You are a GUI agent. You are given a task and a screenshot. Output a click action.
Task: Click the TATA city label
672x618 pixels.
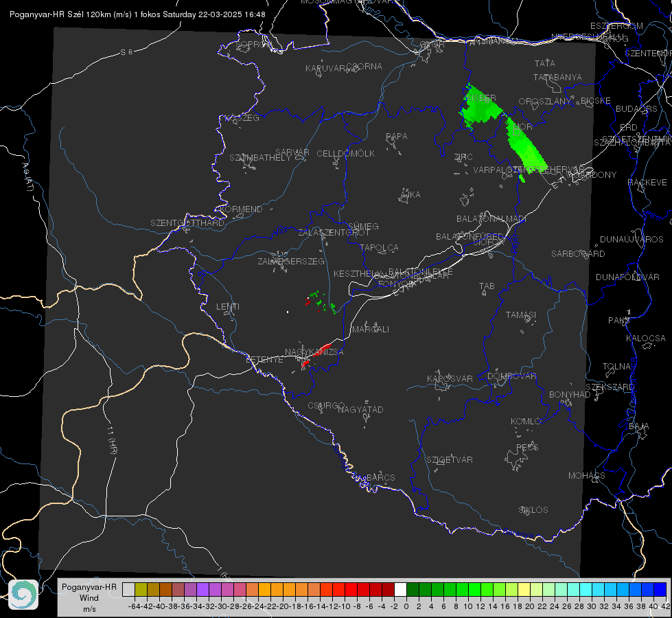click(545, 63)
